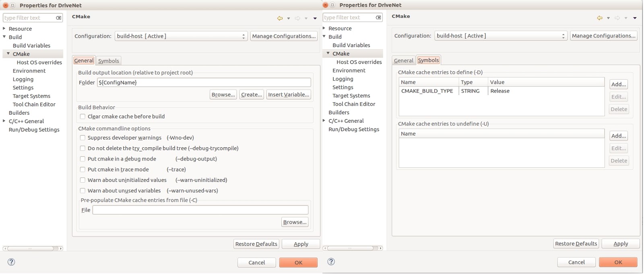Select Run/Debug Settings in Symbols-tab dialog
This screenshot has height=274, width=644.
coord(354,130)
